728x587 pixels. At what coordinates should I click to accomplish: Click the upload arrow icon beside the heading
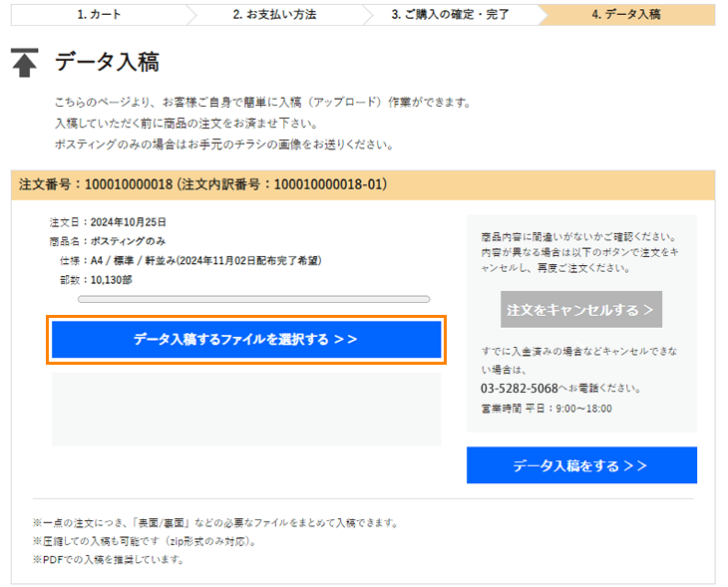pos(25,63)
